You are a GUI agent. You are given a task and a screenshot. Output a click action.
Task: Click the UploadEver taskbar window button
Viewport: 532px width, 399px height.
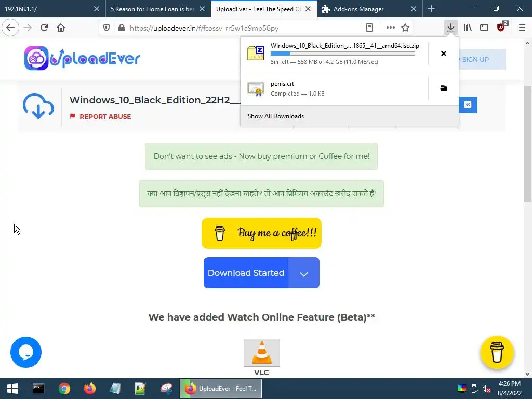[x=220, y=389]
